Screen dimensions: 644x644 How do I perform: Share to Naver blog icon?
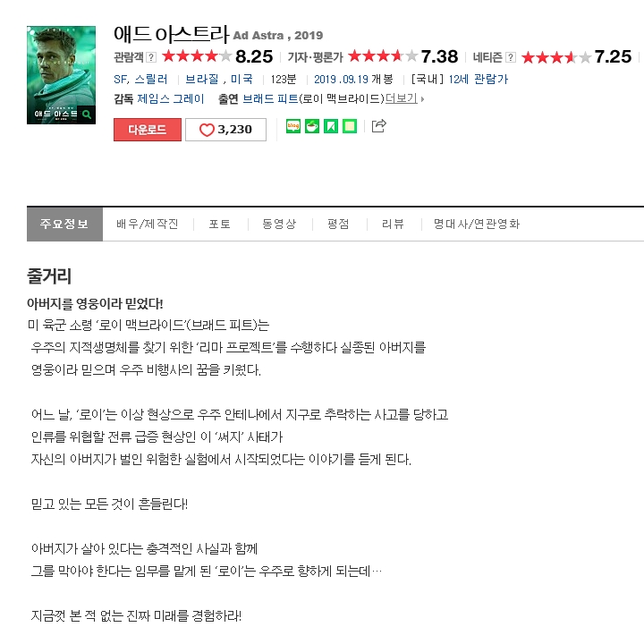(293, 126)
